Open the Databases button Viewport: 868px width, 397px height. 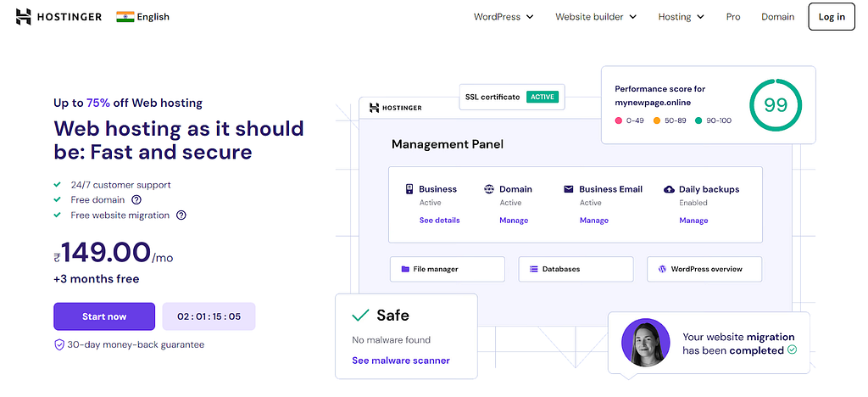coord(576,269)
